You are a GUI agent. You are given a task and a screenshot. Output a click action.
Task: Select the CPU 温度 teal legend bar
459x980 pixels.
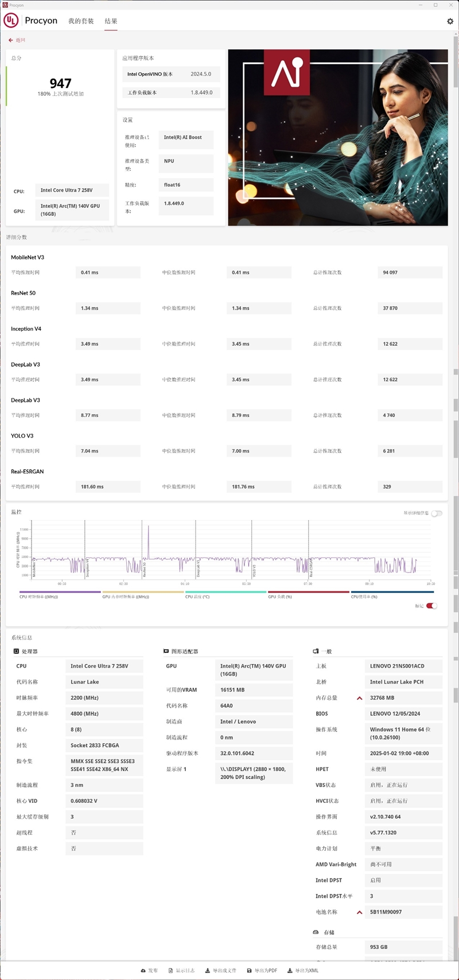tap(225, 592)
